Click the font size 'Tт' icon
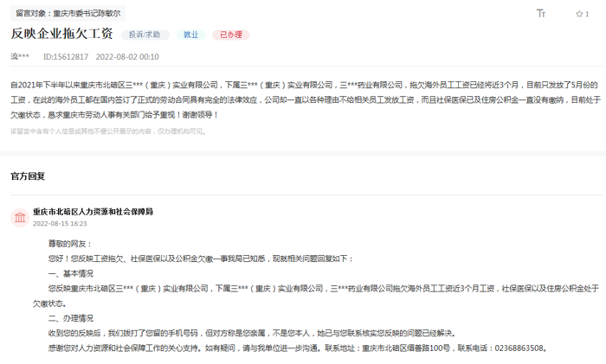 [x=541, y=14]
